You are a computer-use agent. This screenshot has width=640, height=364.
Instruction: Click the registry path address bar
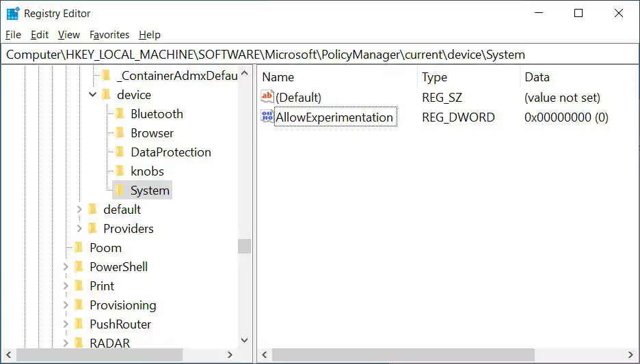coord(320,55)
